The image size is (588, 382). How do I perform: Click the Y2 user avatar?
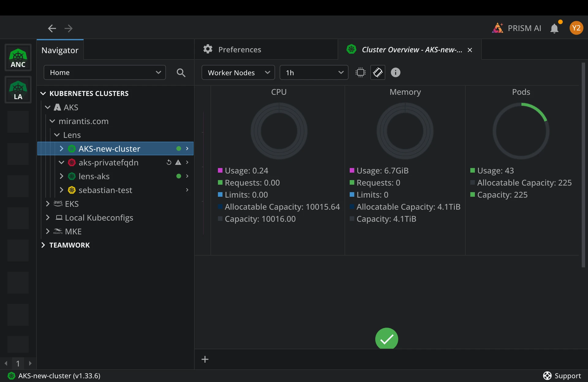[576, 28]
